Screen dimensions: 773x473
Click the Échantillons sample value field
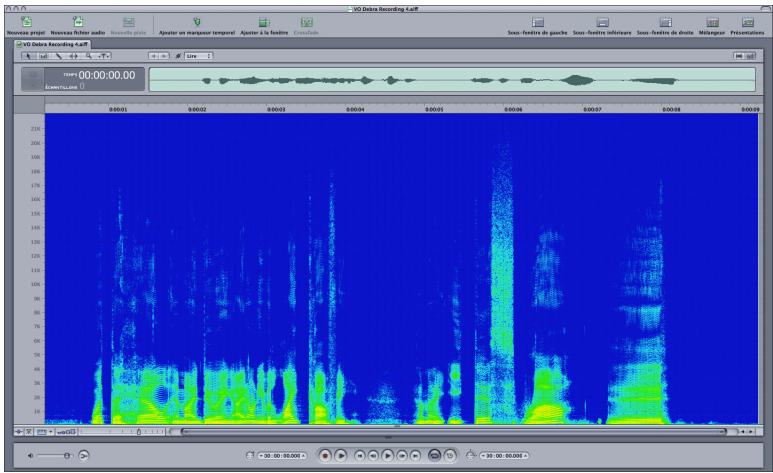pos(82,86)
